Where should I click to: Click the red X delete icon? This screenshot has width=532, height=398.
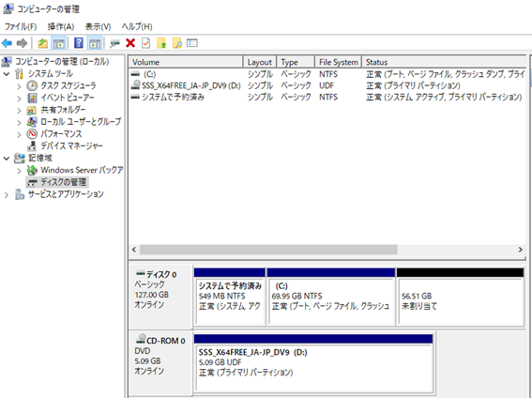[x=130, y=43]
